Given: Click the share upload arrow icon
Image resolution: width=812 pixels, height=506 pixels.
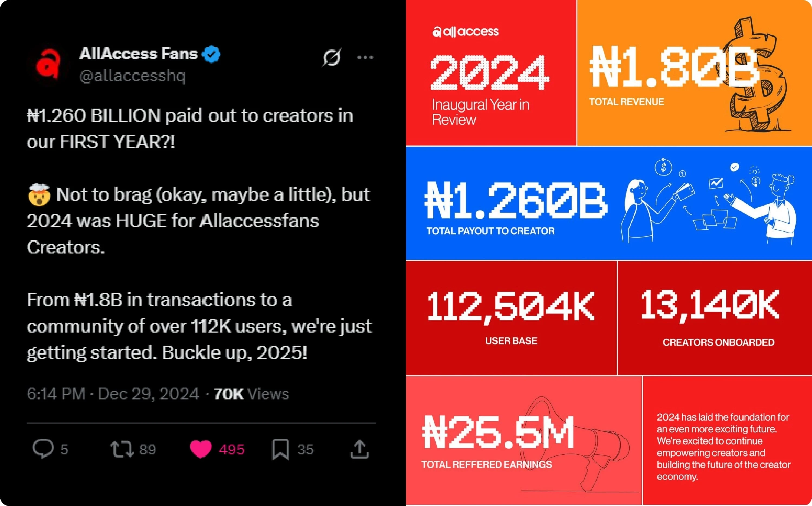Looking at the screenshot, I should [360, 449].
